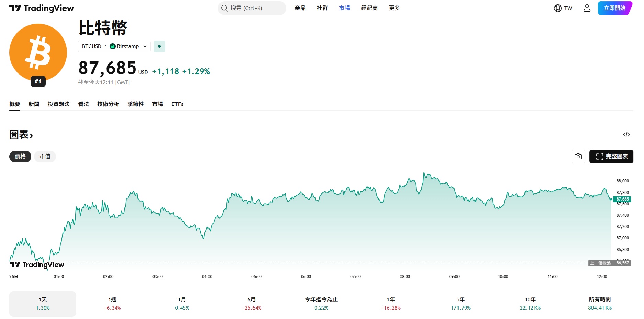Screen dimensions: 644x319
Task: Click the 圖表› heading link
Action: click(21, 135)
